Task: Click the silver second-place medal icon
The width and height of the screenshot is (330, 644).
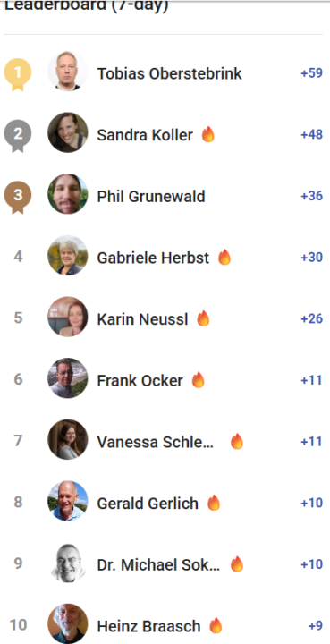Action: (x=18, y=136)
